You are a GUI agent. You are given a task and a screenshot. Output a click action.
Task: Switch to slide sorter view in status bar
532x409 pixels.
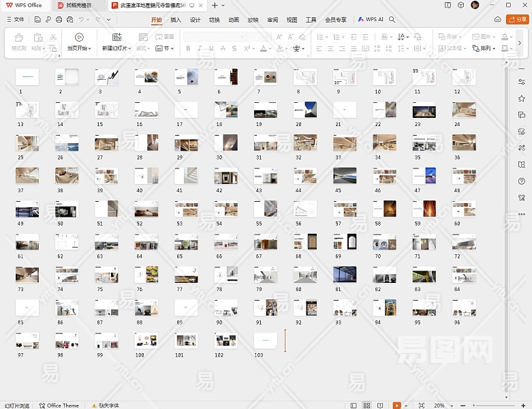coord(367,405)
